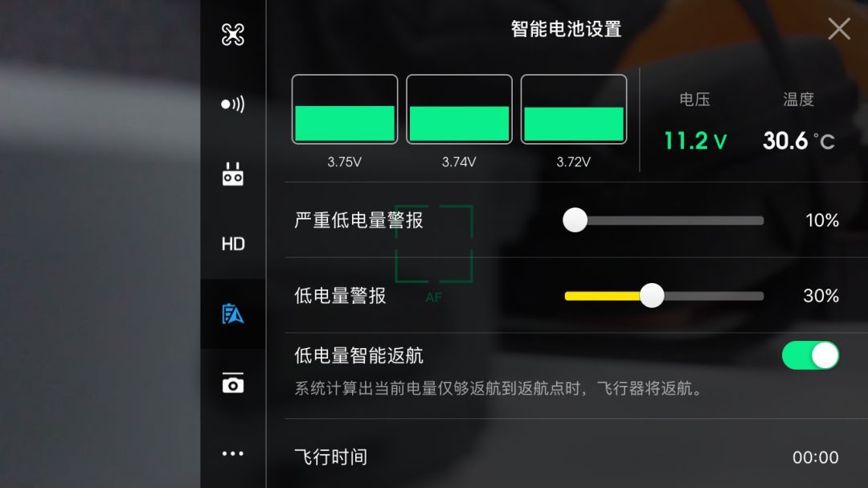This screenshot has width=868, height=488.
Task: Tap the second battery cell 3.74V
Action: (x=459, y=109)
